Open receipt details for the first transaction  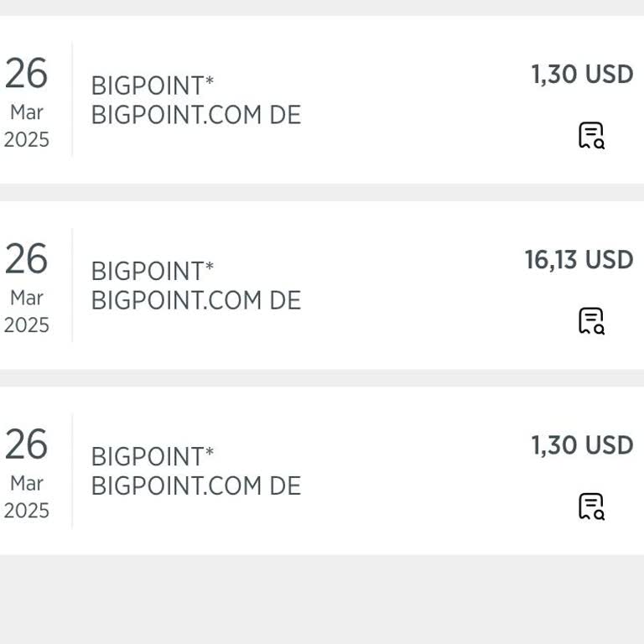[591, 135]
